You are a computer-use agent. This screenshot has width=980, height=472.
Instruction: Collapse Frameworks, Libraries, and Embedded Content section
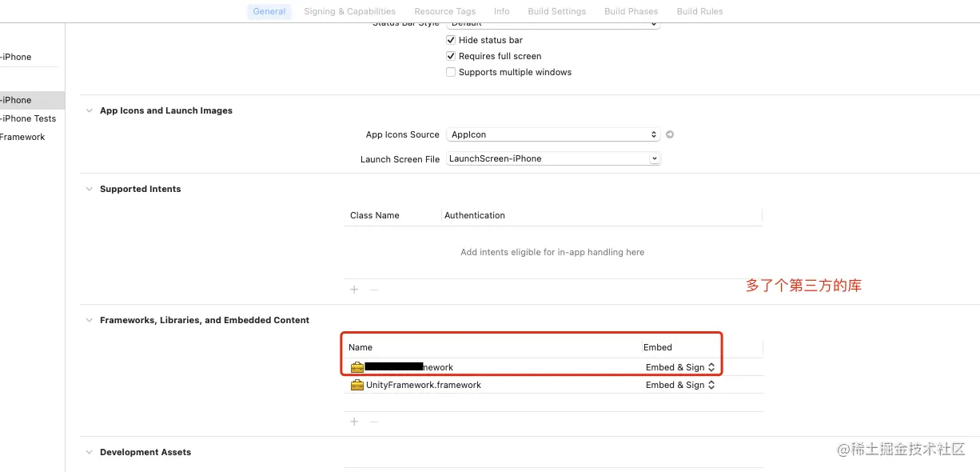[x=89, y=320]
